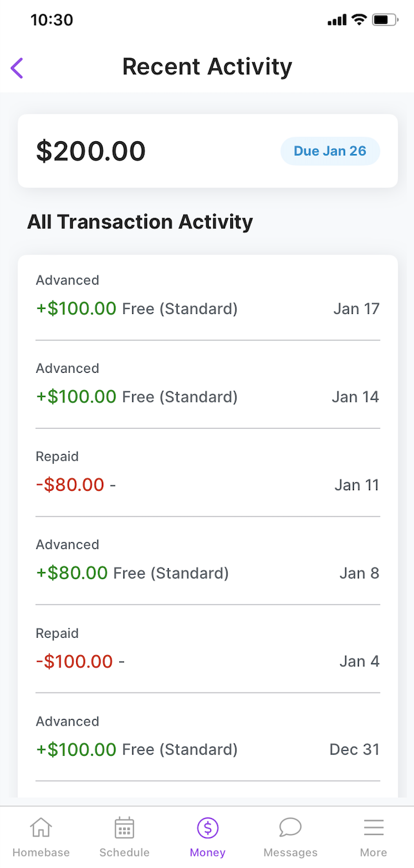Select the Schedule calendar icon
414x868 pixels.
[124, 827]
